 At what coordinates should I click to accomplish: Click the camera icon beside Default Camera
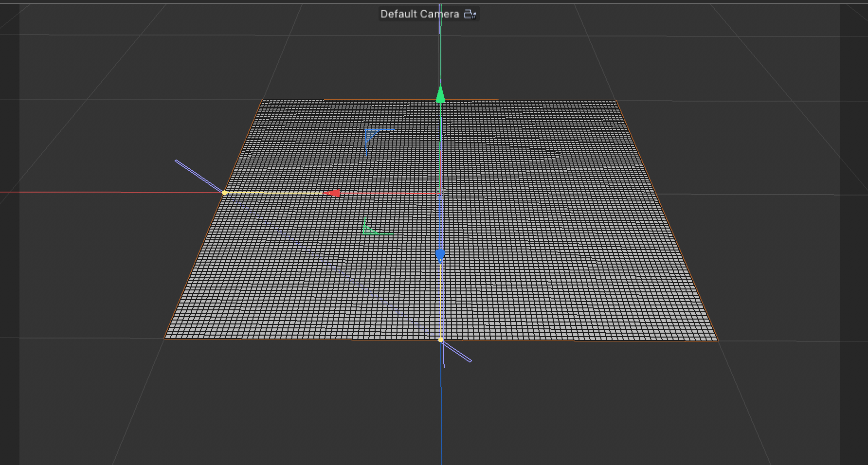tap(470, 14)
